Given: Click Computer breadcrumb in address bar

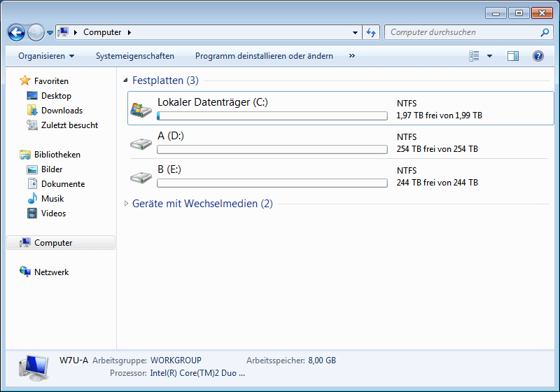Looking at the screenshot, I should tap(102, 32).
